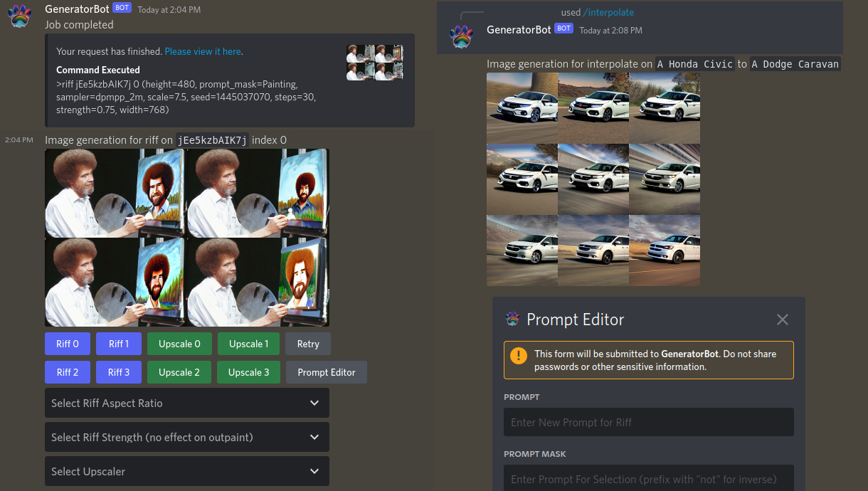Follow the 'Please view it here' link
This screenshot has width=868, height=491.
coord(203,51)
